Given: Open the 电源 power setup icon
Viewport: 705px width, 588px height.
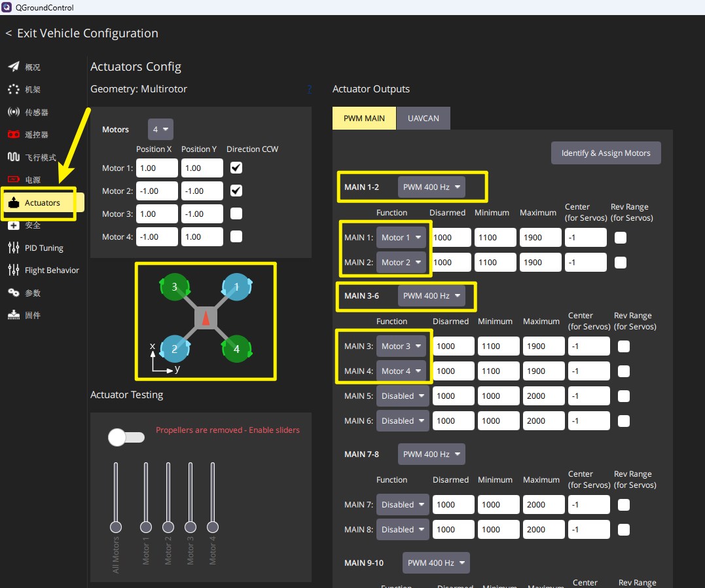Looking at the screenshot, I should 14,179.
